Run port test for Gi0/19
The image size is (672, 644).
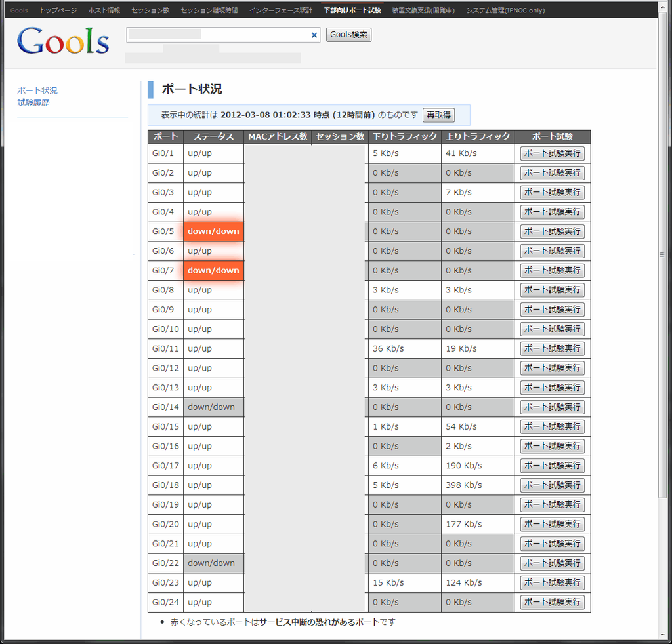(x=553, y=504)
